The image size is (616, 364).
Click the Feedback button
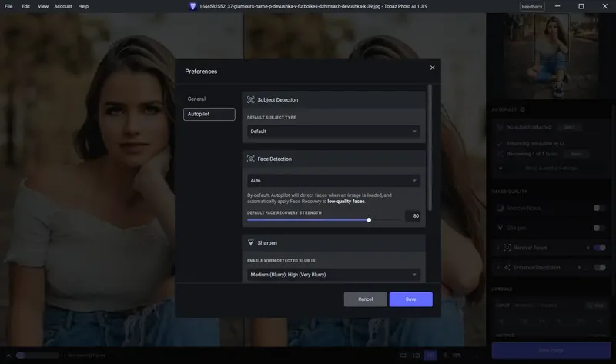532,7
